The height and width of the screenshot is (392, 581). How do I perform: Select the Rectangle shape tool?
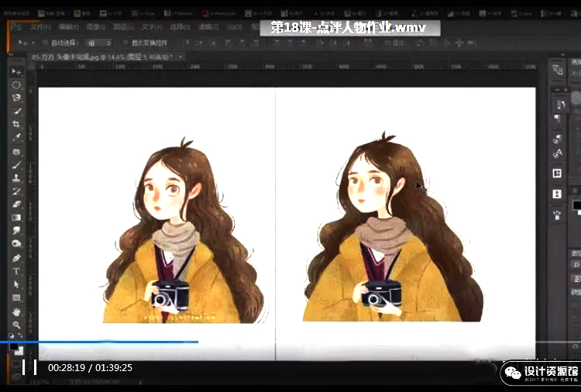(16, 297)
